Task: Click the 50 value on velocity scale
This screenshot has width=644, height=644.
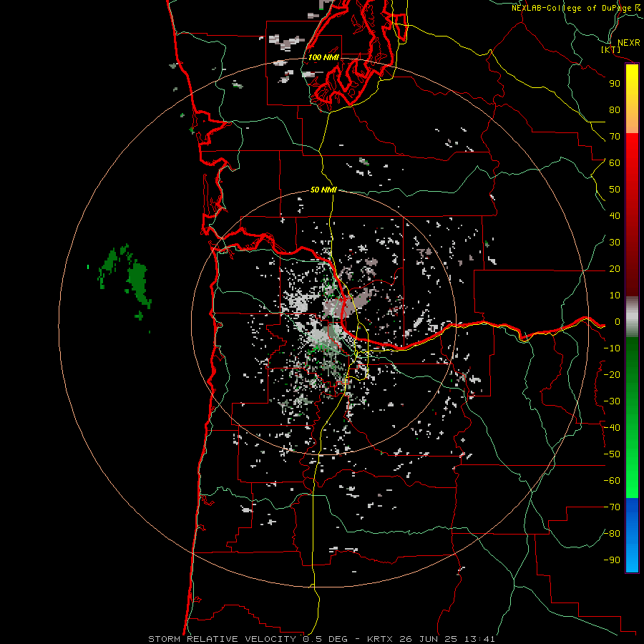Action: (x=615, y=190)
